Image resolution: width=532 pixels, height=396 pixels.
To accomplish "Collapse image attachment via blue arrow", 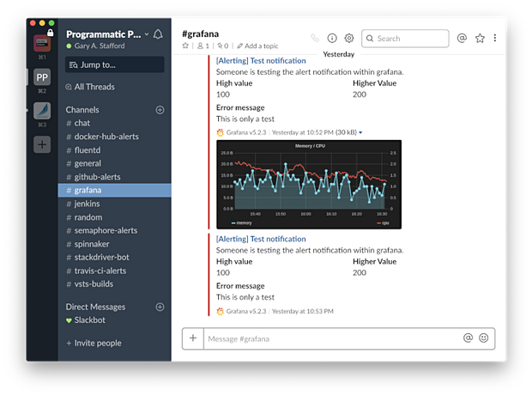I will click(x=360, y=133).
